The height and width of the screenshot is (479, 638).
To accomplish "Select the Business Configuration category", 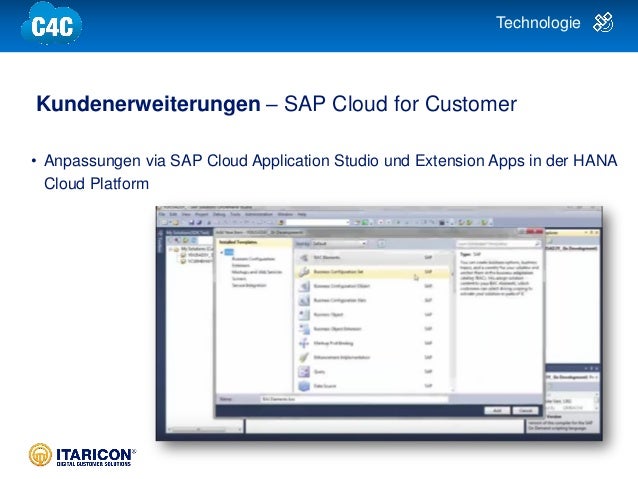I will (253, 259).
